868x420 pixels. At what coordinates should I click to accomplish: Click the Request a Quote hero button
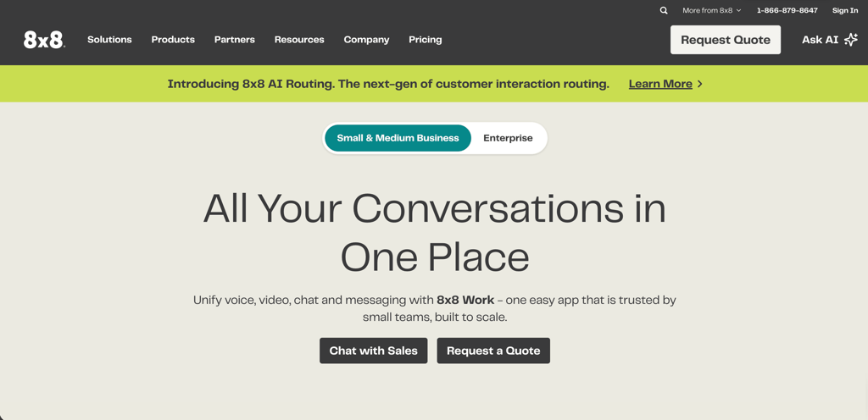pos(493,351)
